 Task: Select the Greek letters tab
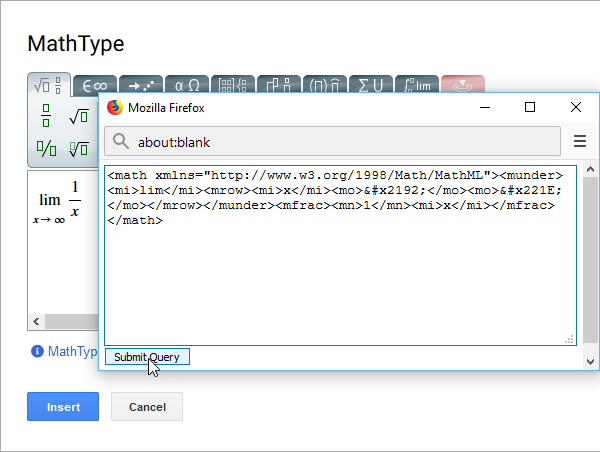click(186, 86)
